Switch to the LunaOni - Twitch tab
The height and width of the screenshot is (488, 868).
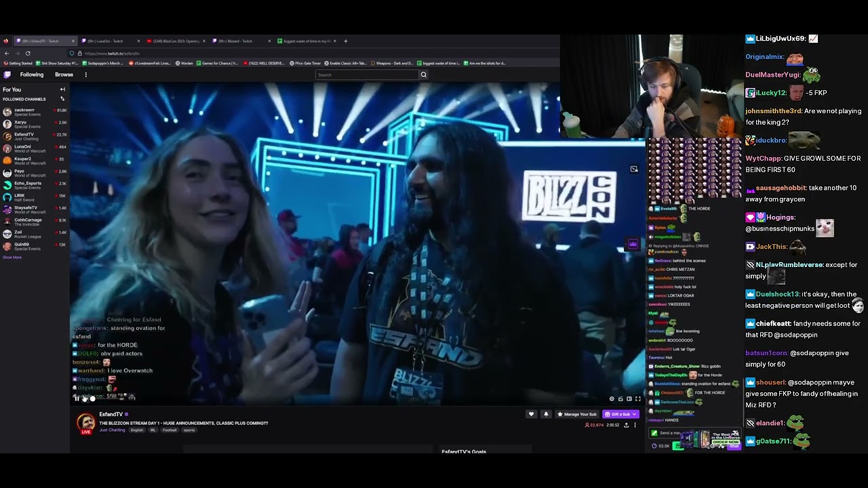(x=110, y=41)
